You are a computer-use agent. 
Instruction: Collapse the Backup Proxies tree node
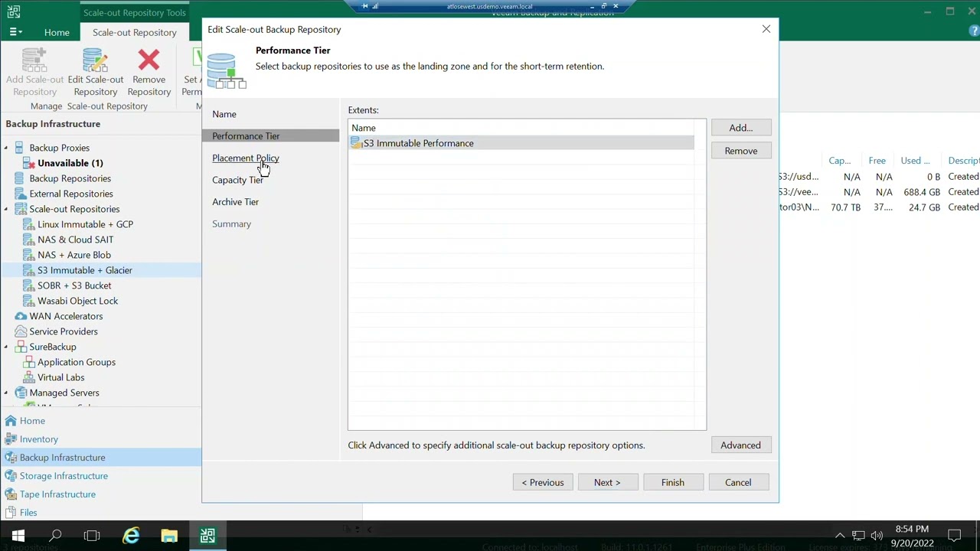[x=7, y=148]
